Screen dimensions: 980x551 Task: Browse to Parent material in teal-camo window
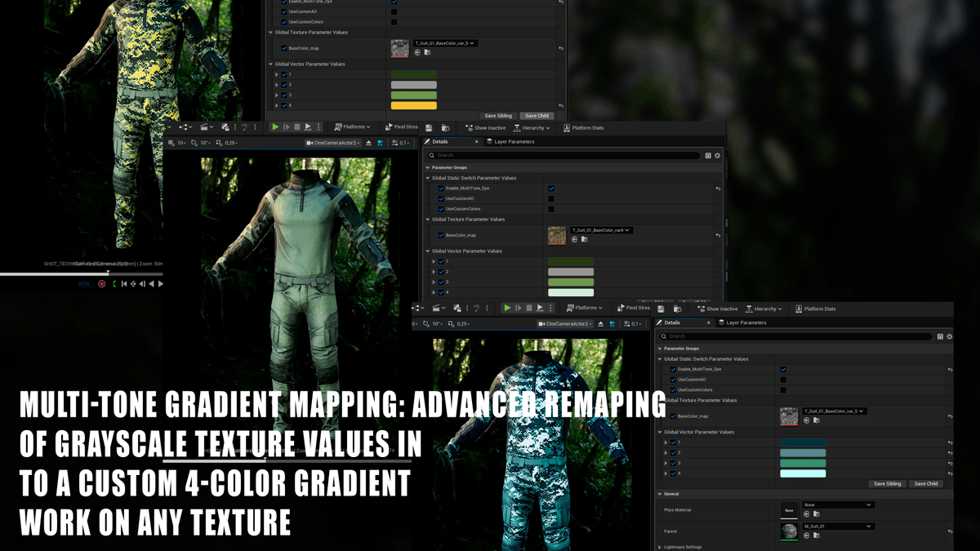click(x=816, y=535)
